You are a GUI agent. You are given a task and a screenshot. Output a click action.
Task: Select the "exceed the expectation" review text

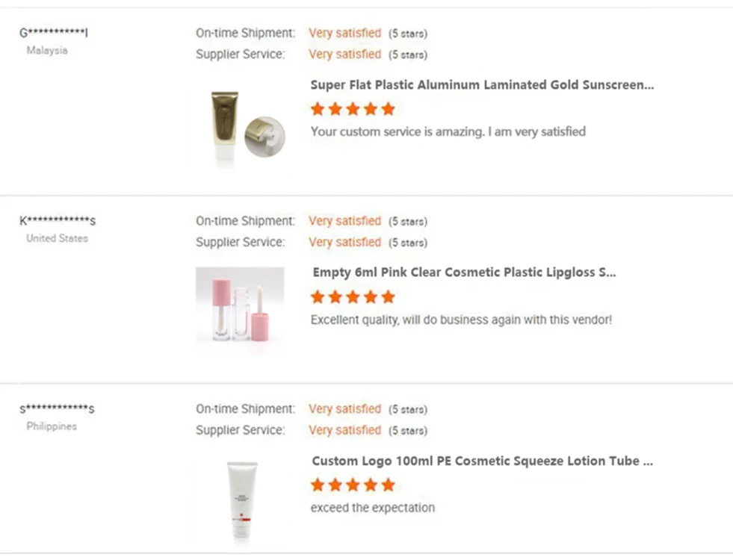coord(372,508)
